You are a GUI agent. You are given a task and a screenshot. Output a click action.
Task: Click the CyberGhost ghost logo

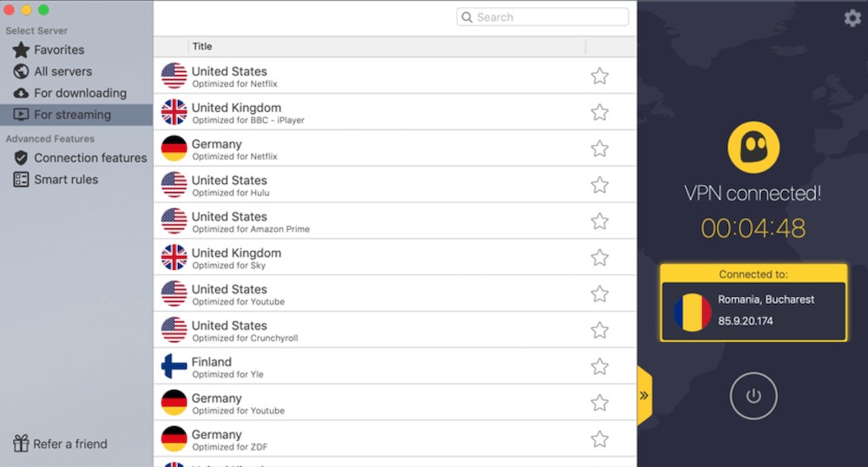(752, 148)
